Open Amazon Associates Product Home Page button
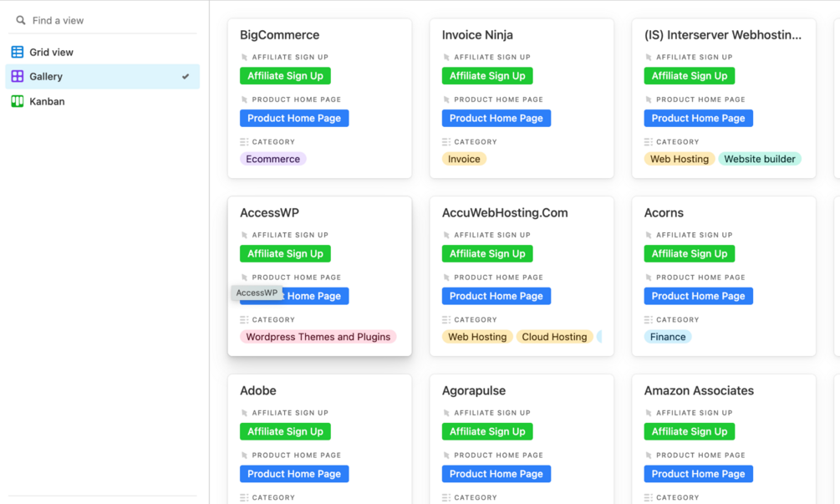Screen dimensions: 840x504 click(698, 474)
